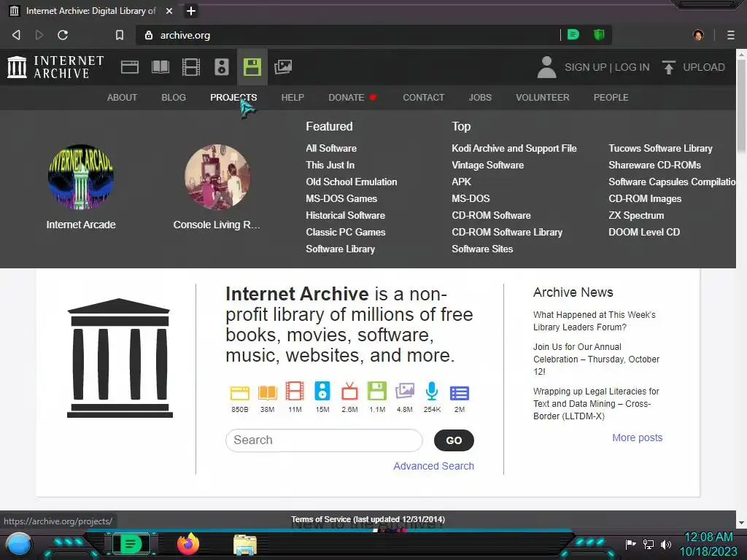This screenshot has width=747, height=560.
Task: Click SIGN UP link
Action: [x=586, y=67]
